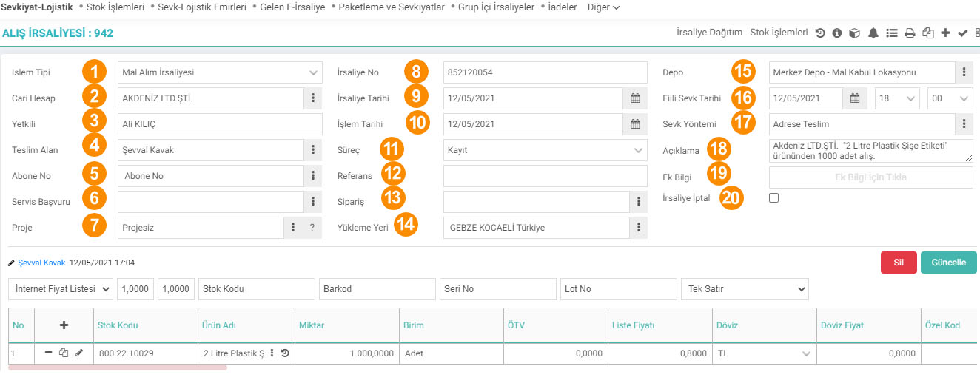Open the hour dropdown showing 18
980x386 pixels.
[897, 98]
